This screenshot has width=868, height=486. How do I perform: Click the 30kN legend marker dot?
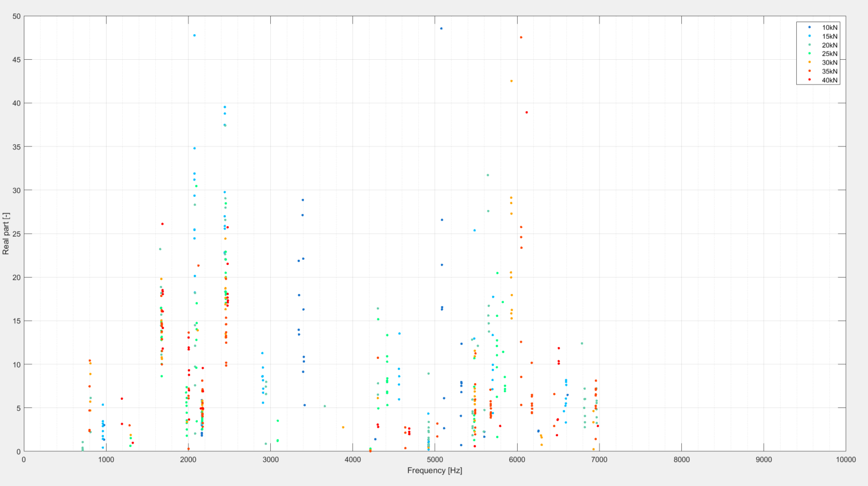pyautogui.click(x=809, y=62)
